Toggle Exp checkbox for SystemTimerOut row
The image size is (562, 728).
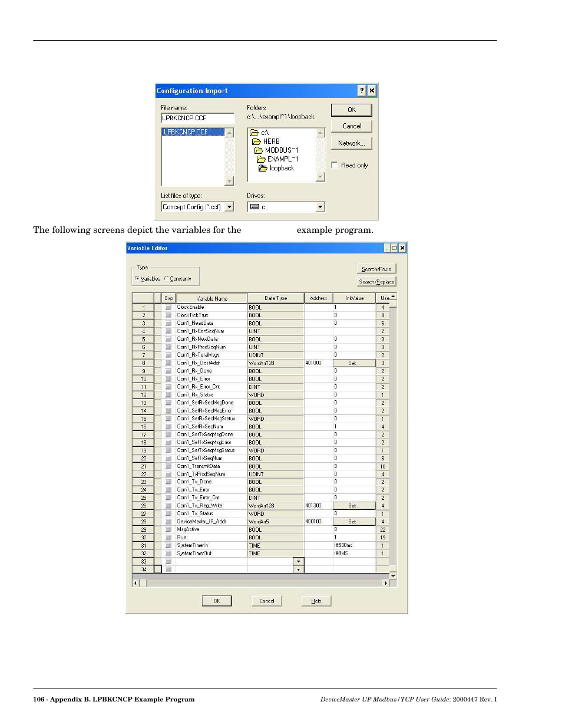(x=168, y=554)
